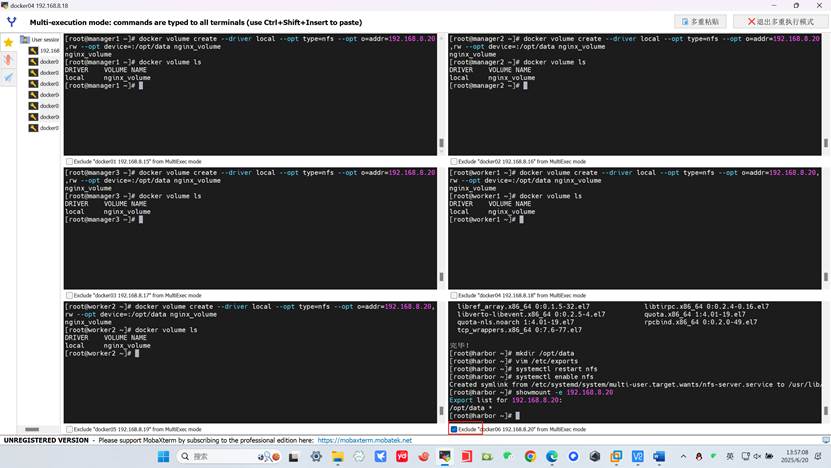Open Task View from taskbar

pyautogui.click(x=293, y=456)
